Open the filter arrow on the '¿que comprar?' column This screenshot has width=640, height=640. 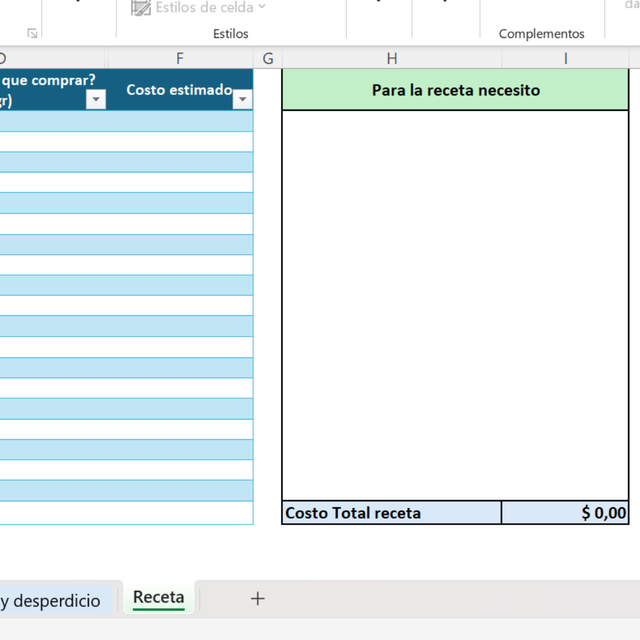click(x=96, y=99)
